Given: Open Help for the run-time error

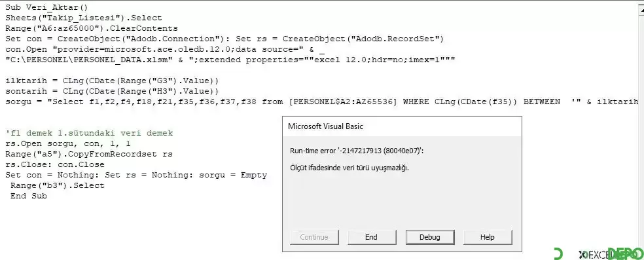Looking at the screenshot, I should click(x=488, y=237).
